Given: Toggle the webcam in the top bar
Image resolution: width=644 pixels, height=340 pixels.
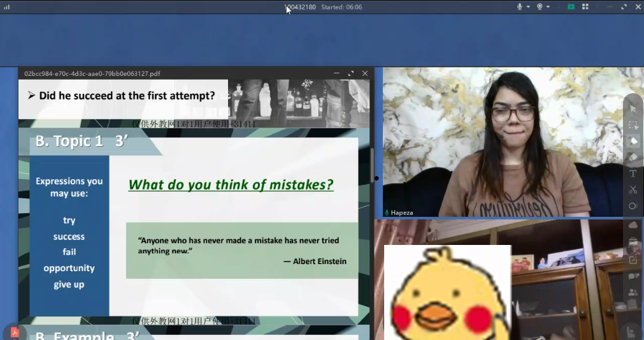Looking at the screenshot, I should (540, 6).
